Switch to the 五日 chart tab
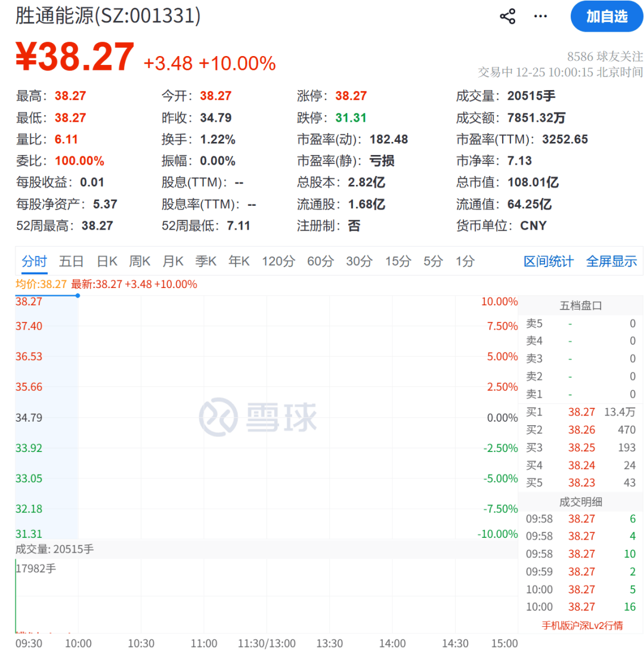644x653 pixels. 71,261
